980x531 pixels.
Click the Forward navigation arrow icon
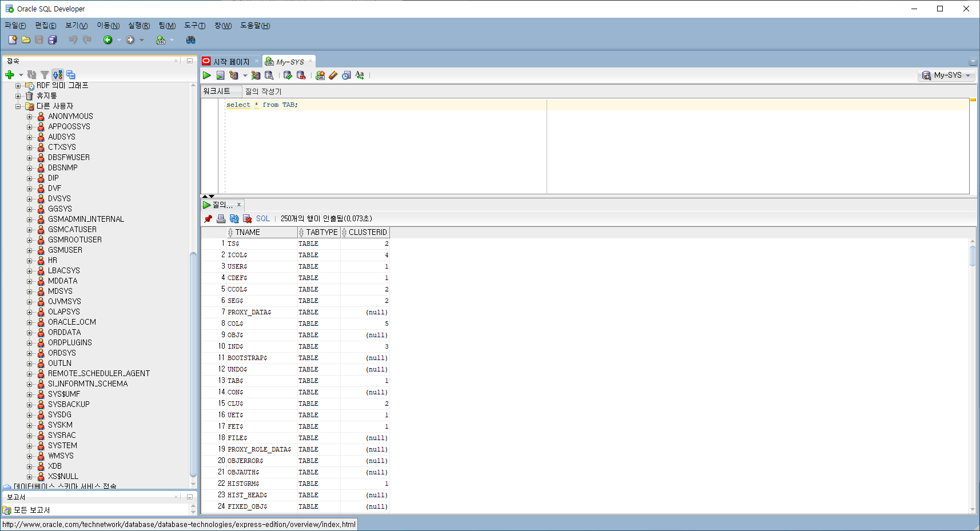pyautogui.click(x=130, y=40)
